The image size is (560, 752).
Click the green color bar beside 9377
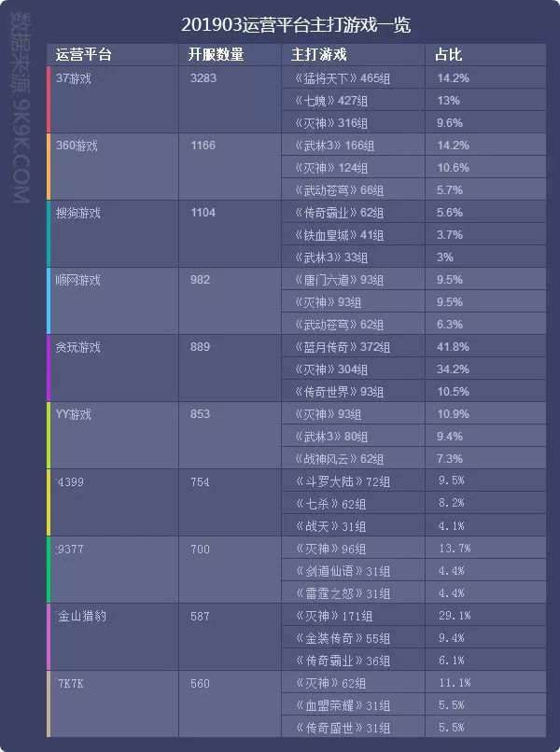coord(49,570)
